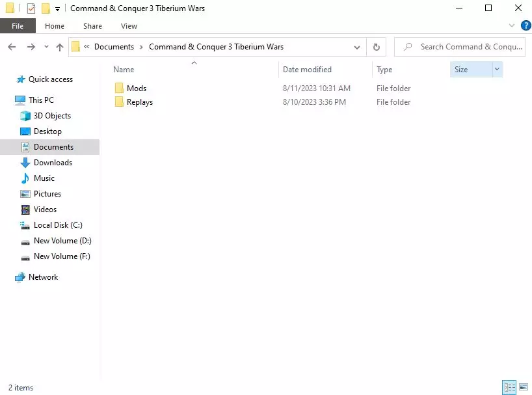The width and height of the screenshot is (532, 395).
Task: Select Documents in the navigation pane
Action: pyautogui.click(x=53, y=147)
